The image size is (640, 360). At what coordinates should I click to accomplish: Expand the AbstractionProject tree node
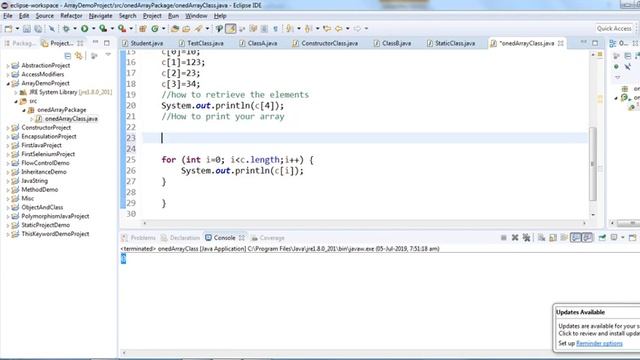click(x=8, y=66)
